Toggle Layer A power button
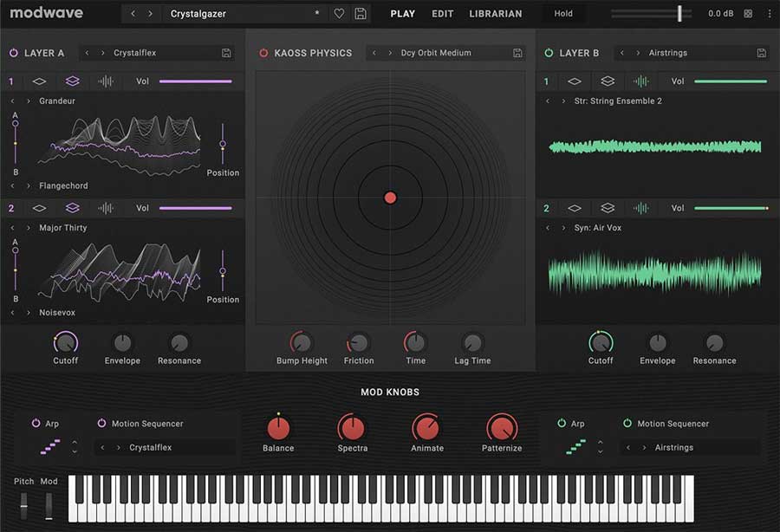This screenshot has height=532, width=780. coord(13,53)
